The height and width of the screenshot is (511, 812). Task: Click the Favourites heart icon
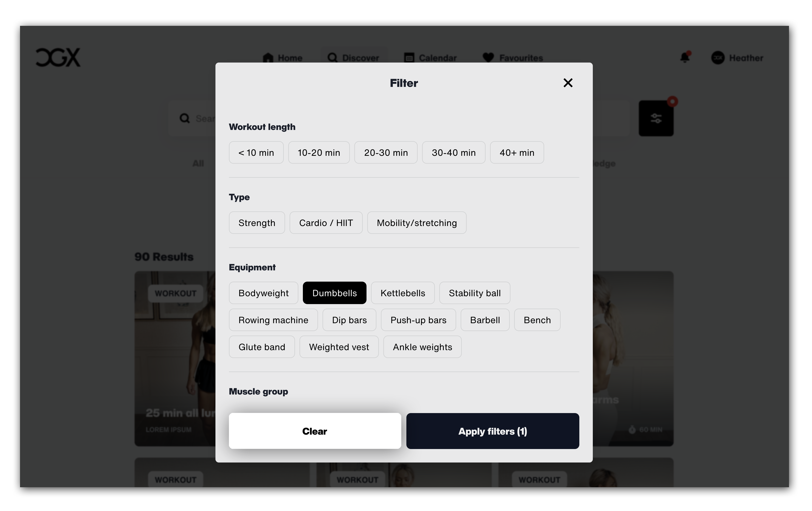(488, 58)
